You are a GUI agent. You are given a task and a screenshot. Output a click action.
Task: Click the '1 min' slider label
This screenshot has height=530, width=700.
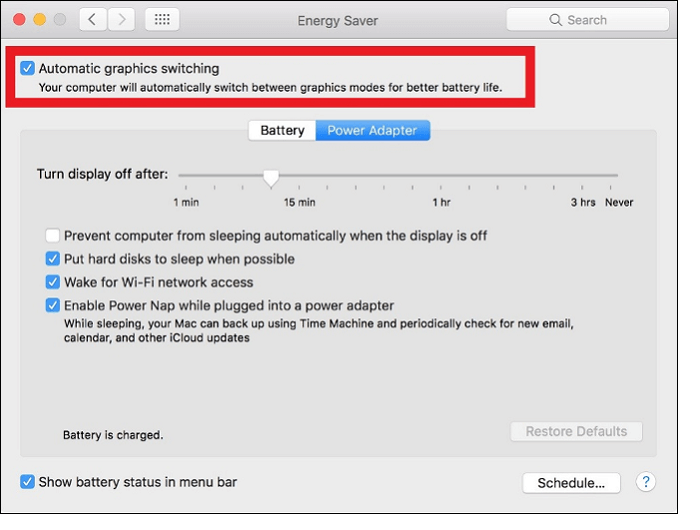(186, 202)
